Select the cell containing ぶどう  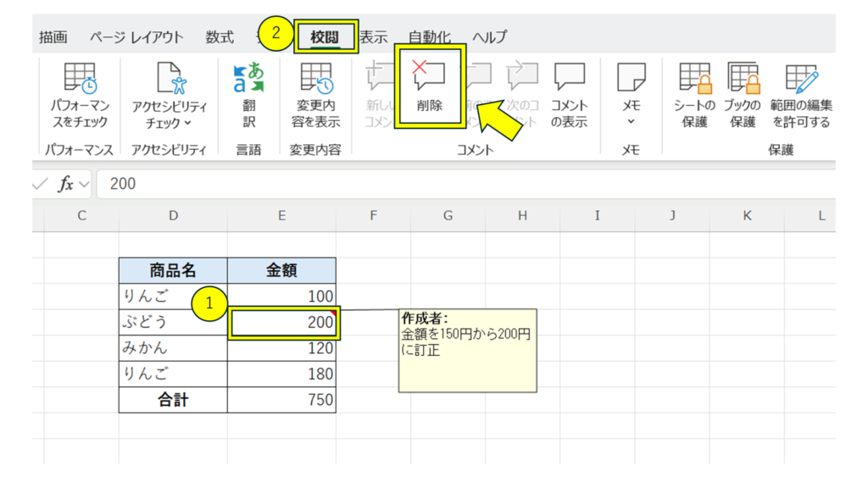[x=173, y=322]
